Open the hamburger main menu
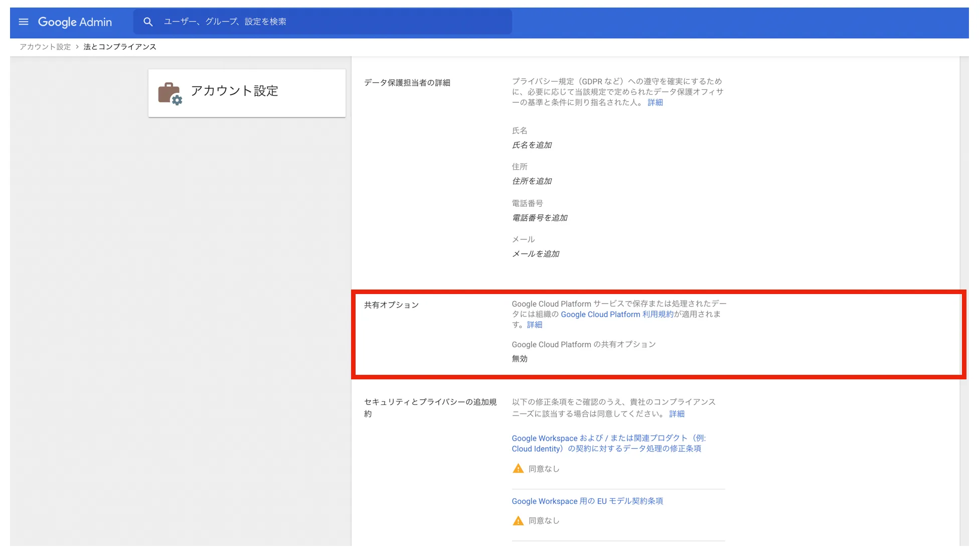 click(24, 22)
